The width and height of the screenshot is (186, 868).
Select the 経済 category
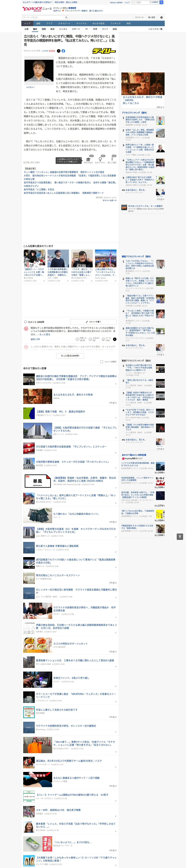pos(52,29)
